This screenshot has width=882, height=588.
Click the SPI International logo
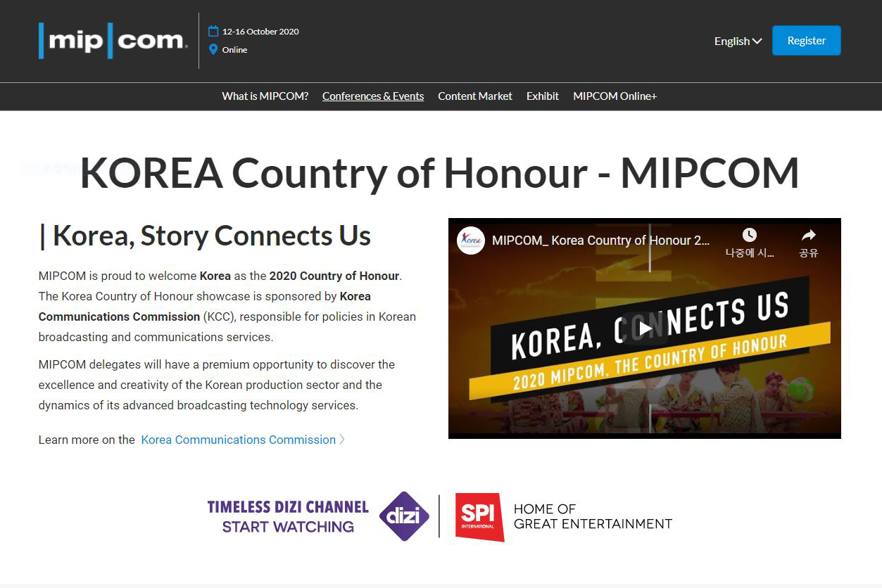[x=479, y=517]
